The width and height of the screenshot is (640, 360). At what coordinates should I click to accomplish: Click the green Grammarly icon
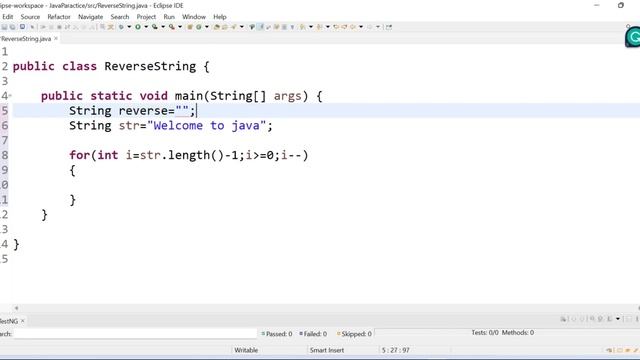pyautogui.click(x=633, y=37)
